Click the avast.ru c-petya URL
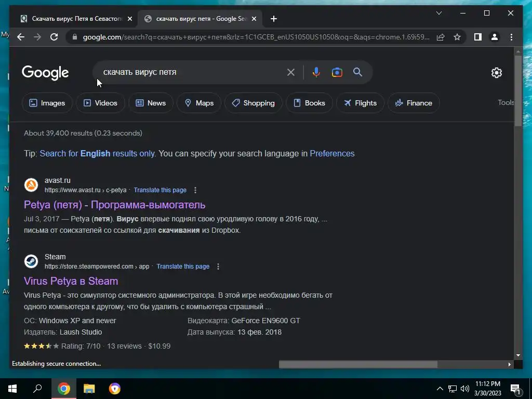This screenshot has height=399, width=532. [86, 190]
